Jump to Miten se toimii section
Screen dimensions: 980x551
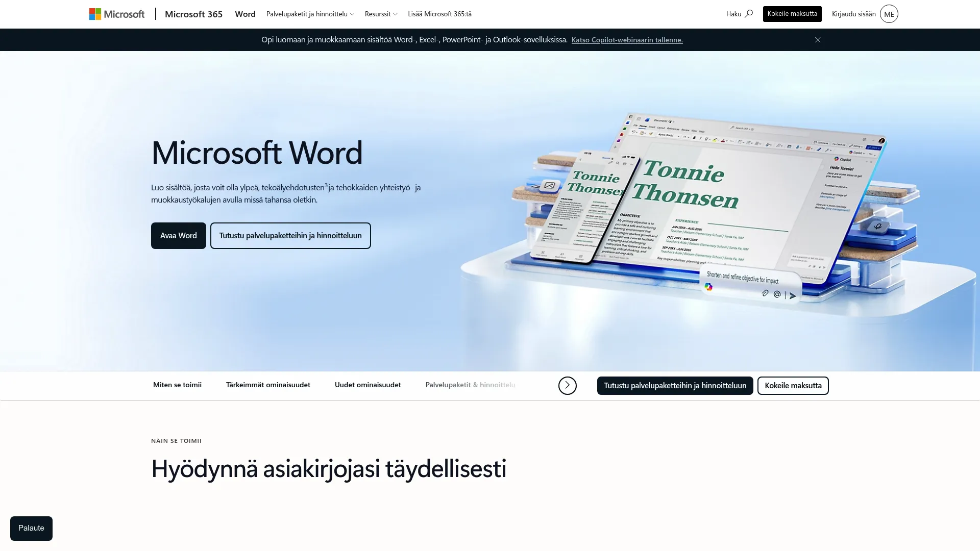point(177,385)
